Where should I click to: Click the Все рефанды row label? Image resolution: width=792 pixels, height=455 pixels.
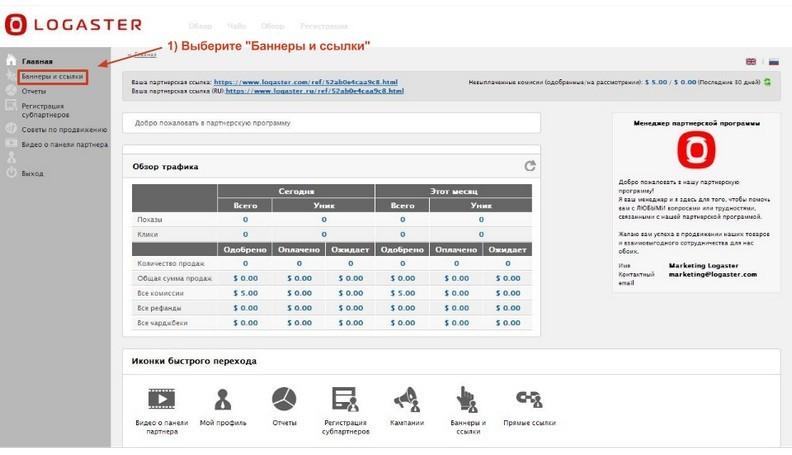[x=159, y=308]
